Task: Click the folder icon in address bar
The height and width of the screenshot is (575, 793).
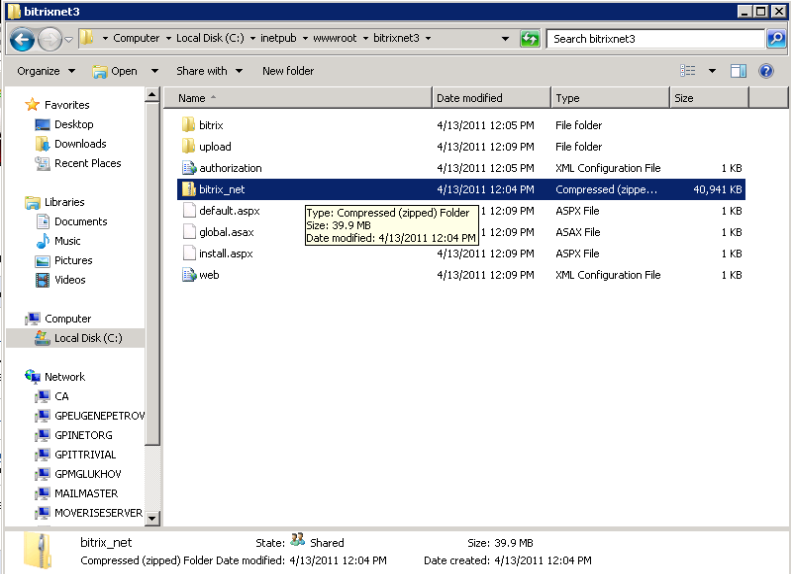Action: [x=87, y=38]
